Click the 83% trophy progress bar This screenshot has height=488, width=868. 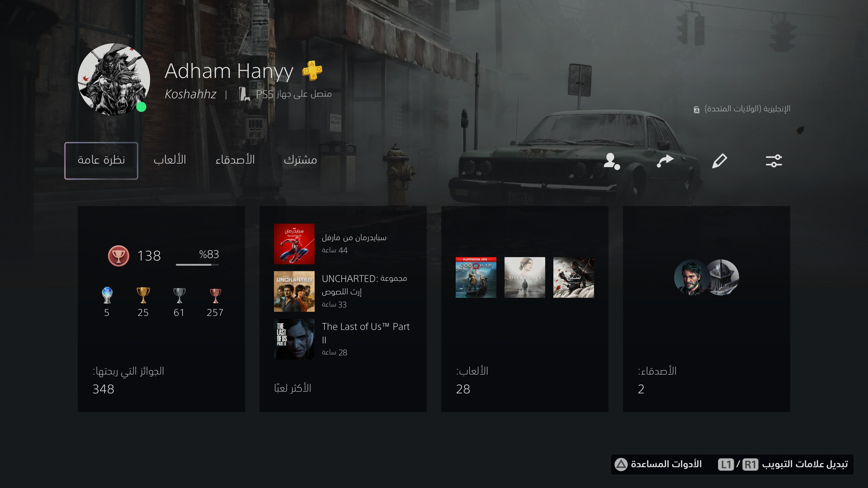pyautogui.click(x=197, y=265)
